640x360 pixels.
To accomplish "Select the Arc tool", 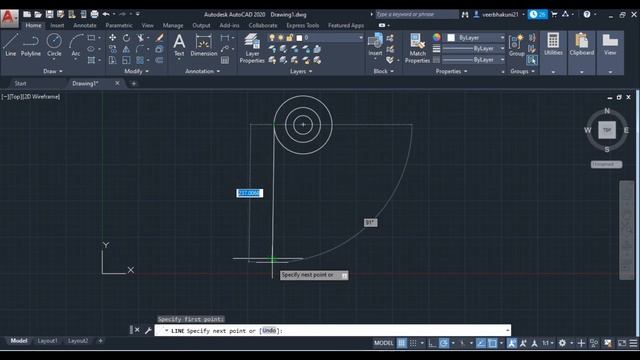I will (x=76, y=45).
